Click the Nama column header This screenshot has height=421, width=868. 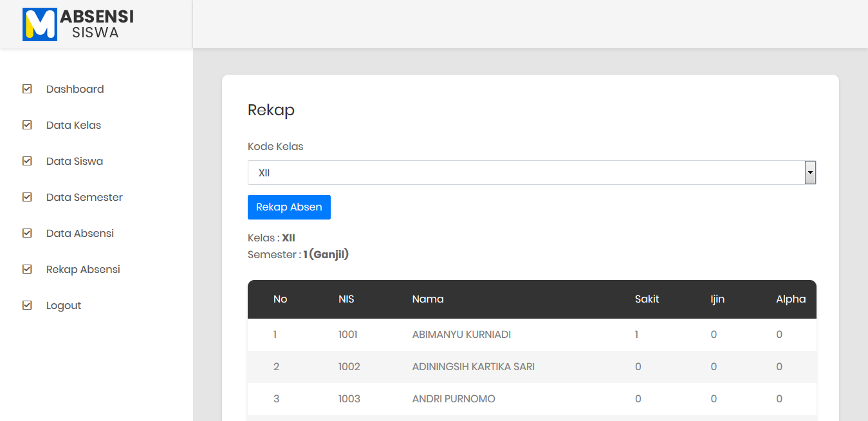pos(428,299)
